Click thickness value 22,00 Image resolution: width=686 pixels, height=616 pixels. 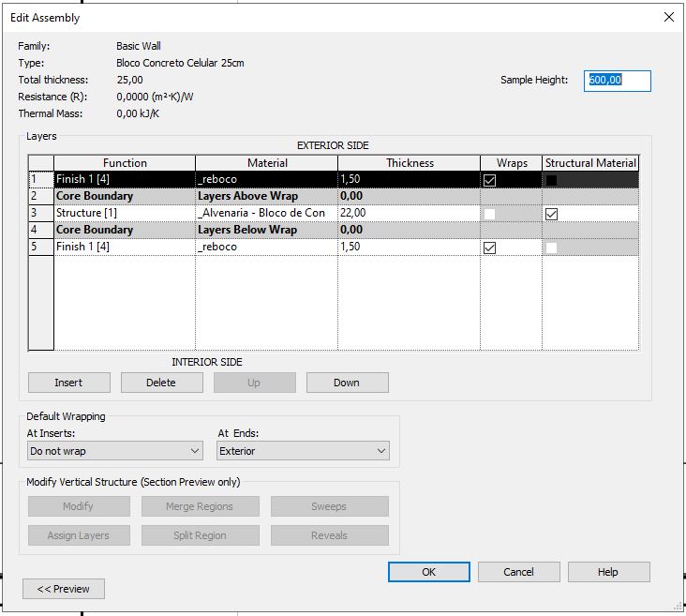coord(410,213)
